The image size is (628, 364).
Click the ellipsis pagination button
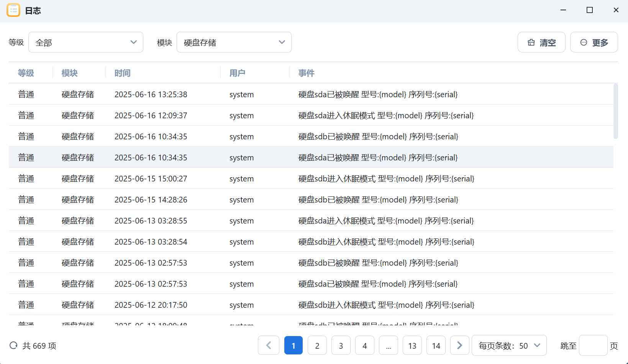pyautogui.click(x=389, y=346)
